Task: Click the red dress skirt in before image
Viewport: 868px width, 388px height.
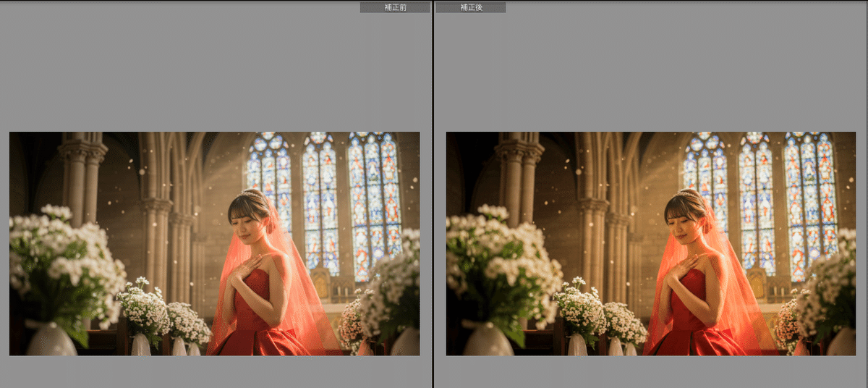Action: tap(260, 340)
